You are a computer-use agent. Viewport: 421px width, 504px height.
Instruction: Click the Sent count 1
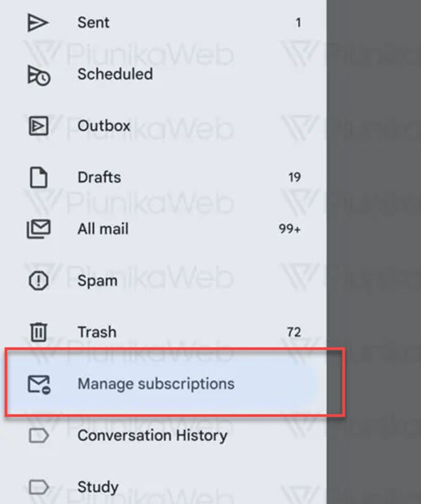(x=298, y=23)
